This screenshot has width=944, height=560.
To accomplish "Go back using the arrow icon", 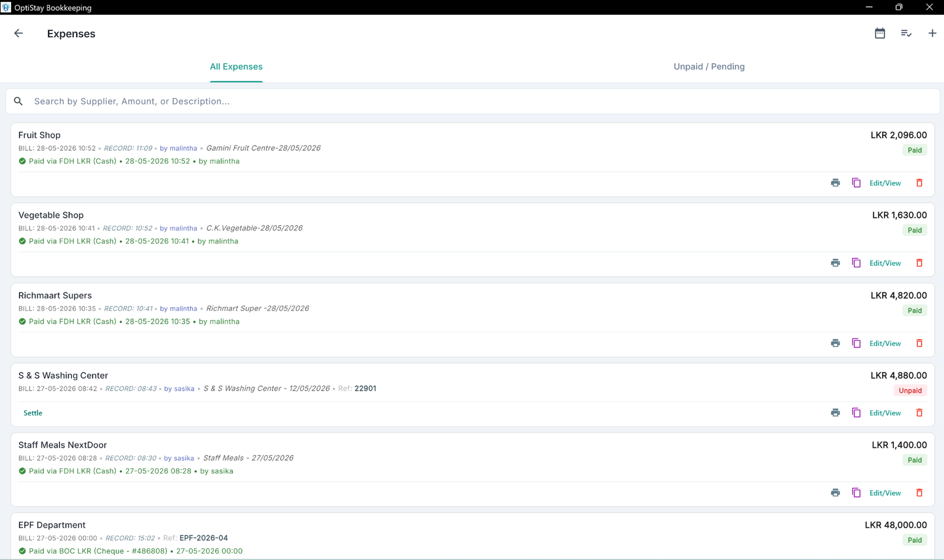I will coord(18,34).
